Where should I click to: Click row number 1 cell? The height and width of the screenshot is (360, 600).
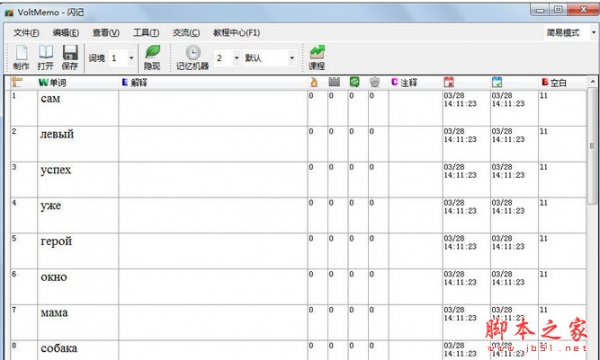24,108
